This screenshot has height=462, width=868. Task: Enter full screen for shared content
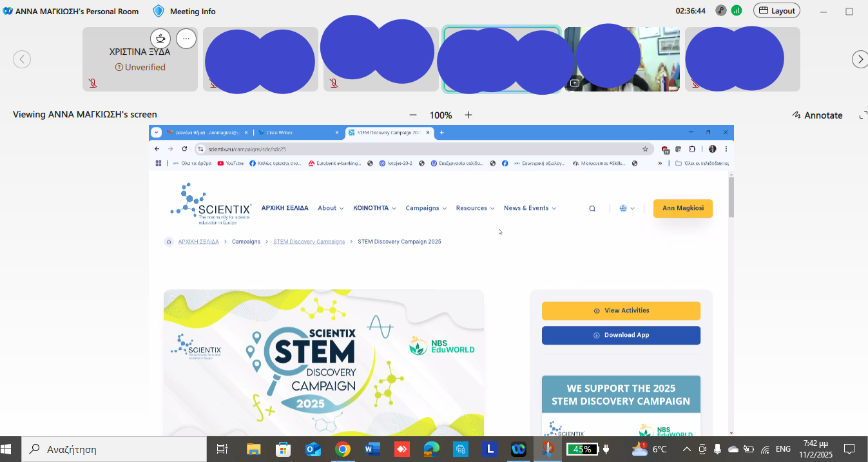coord(863,115)
